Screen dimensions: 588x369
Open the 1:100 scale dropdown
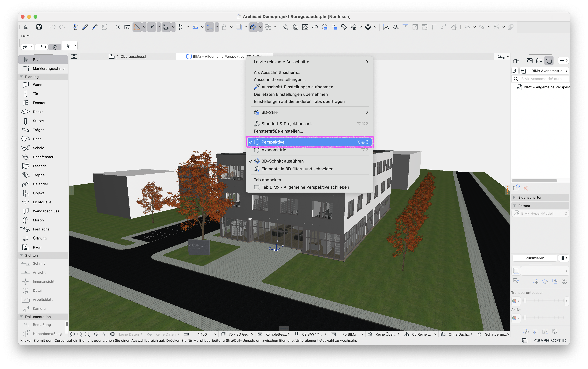tap(200, 334)
